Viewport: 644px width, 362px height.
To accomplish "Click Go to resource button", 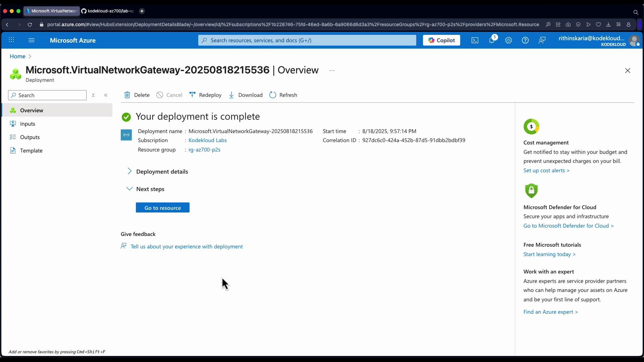I will tap(163, 207).
